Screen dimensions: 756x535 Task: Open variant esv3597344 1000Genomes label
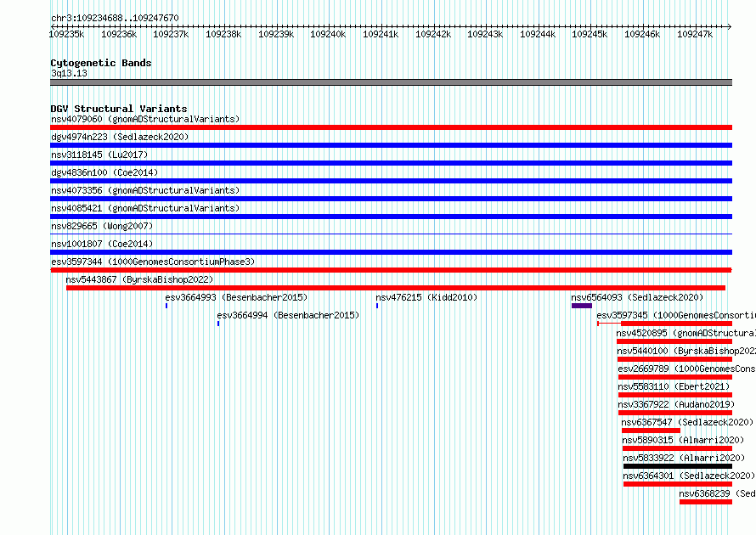tap(153, 262)
